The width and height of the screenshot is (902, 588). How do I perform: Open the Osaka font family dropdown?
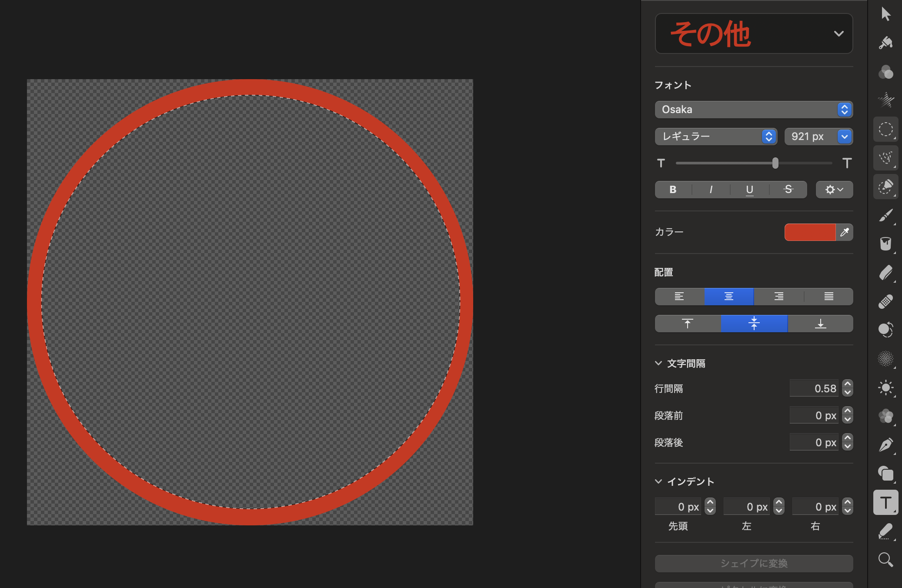754,110
